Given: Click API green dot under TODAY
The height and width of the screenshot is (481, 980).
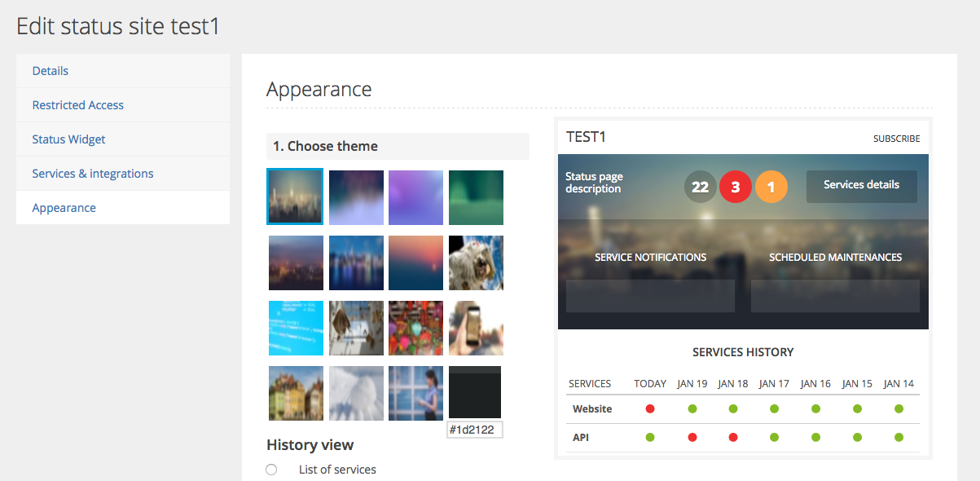Looking at the screenshot, I should pos(650,437).
